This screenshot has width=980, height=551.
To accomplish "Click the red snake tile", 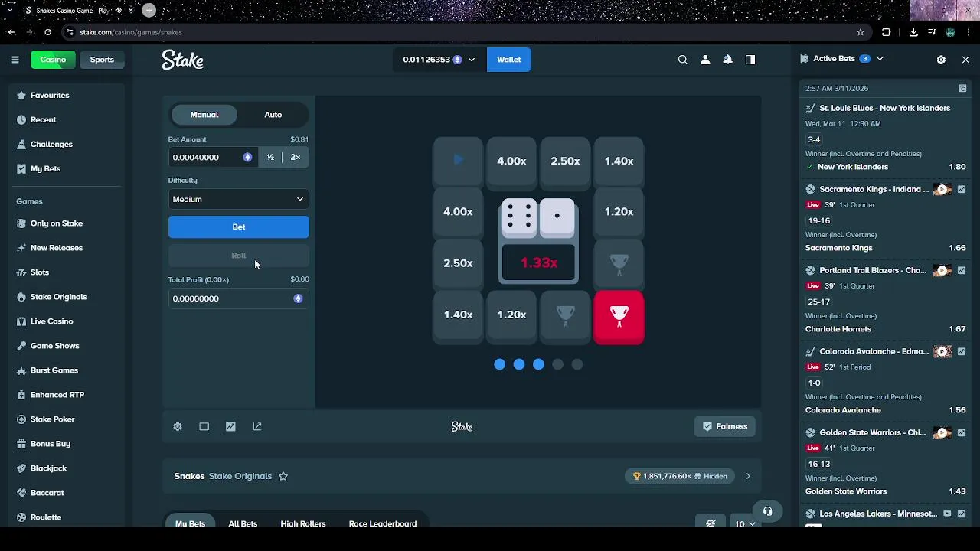I will coord(619,318).
